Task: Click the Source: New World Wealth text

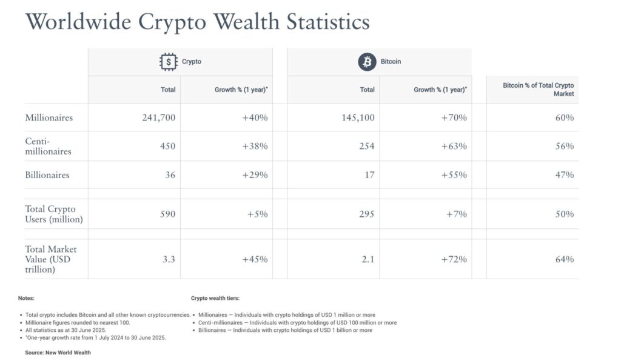Action: pyautogui.click(x=58, y=352)
